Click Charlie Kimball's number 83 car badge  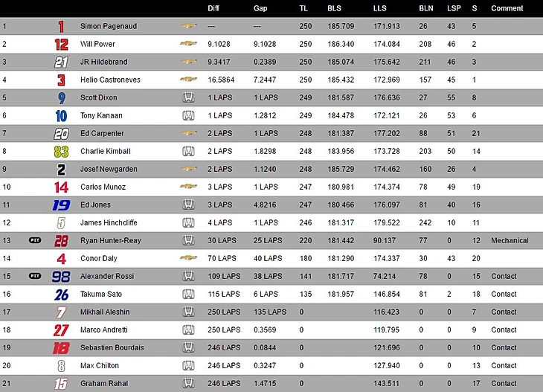(61, 151)
